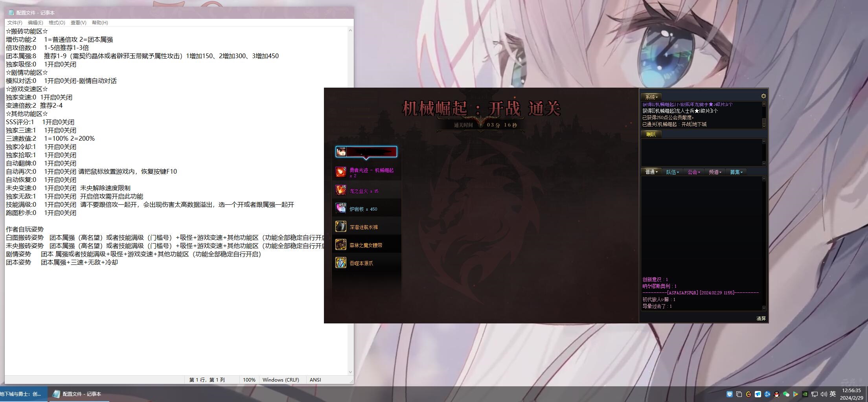This screenshot has height=402, width=868.
Task: Click system log scroll-down arrow in game chat
Action: pos(764,126)
